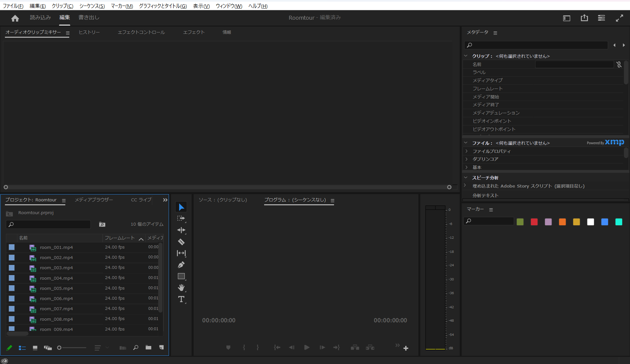
Task: Open the 書き出し workspace
Action: pyautogui.click(x=89, y=17)
